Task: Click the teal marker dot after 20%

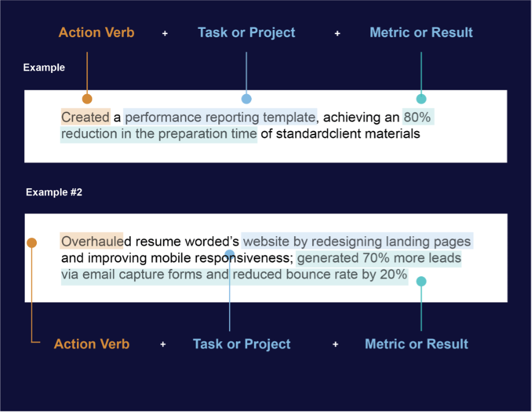Action: [x=421, y=281]
